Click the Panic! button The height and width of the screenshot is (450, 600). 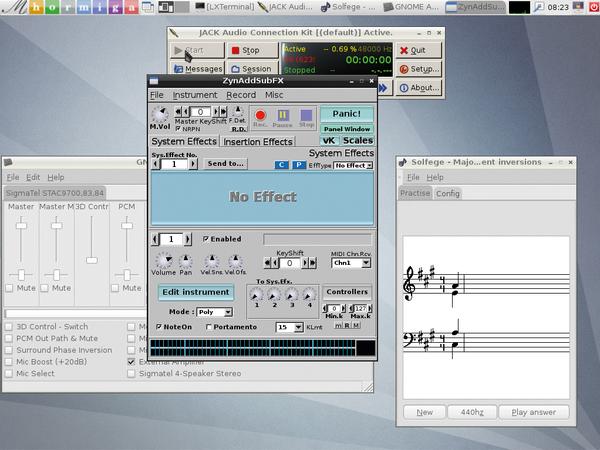click(x=347, y=114)
